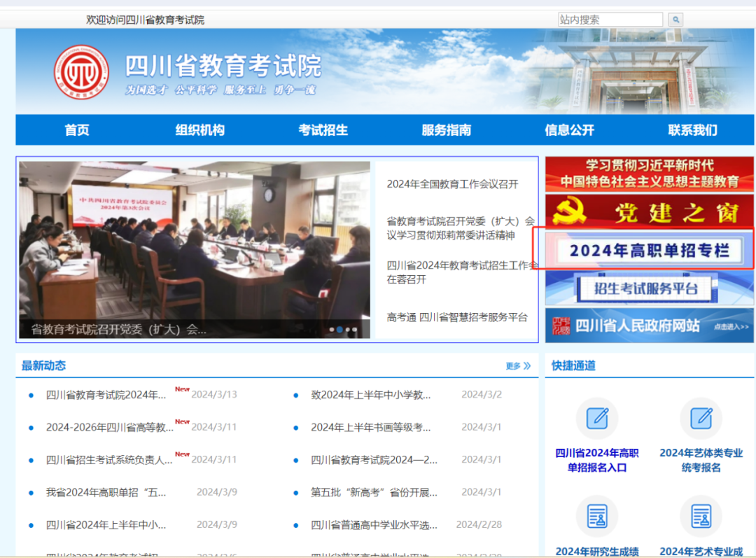
Task: Click the search magnifier icon button
Action: (x=675, y=20)
